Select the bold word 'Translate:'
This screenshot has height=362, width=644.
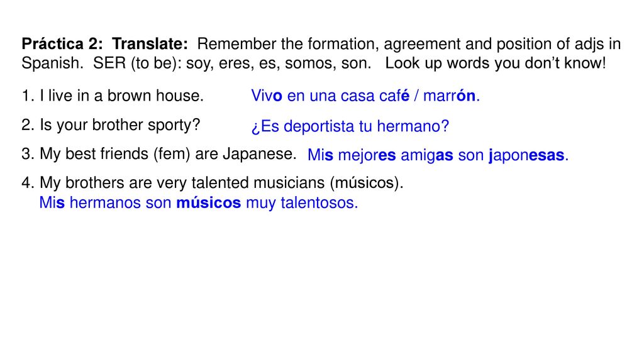tap(150, 43)
